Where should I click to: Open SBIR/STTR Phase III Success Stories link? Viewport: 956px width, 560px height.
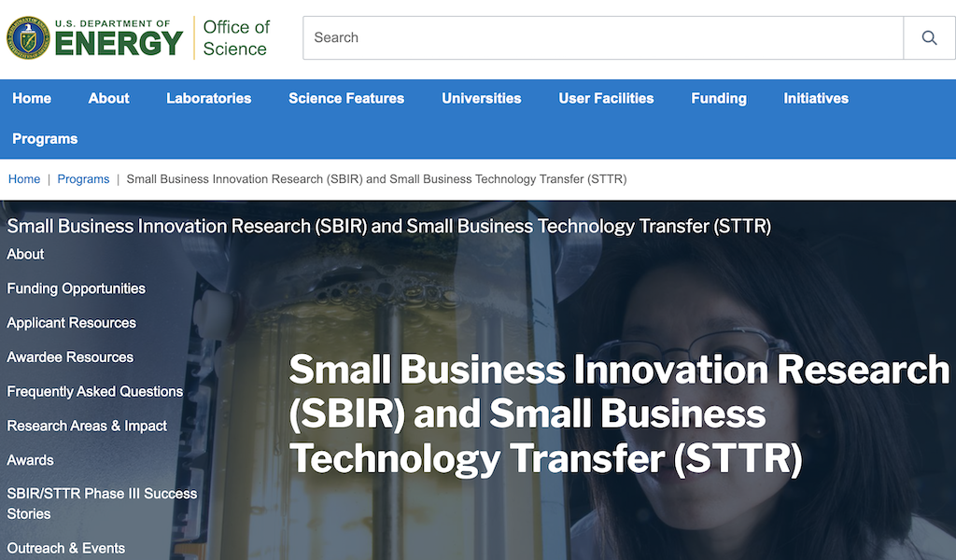tap(102, 503)
